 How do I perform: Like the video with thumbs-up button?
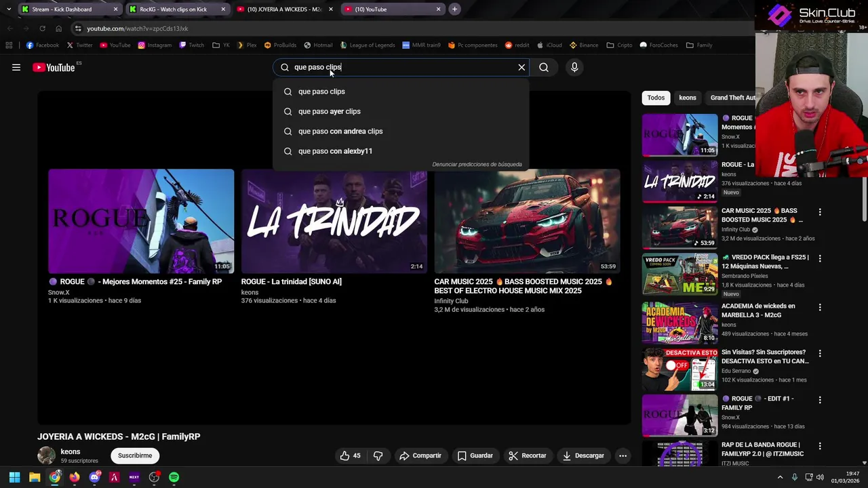[351, 455]
